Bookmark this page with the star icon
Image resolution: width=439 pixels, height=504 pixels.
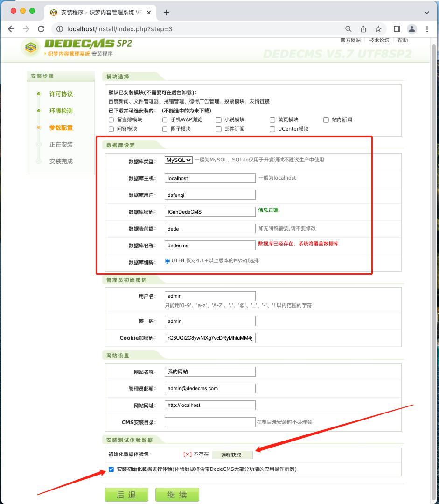[378, 29]
